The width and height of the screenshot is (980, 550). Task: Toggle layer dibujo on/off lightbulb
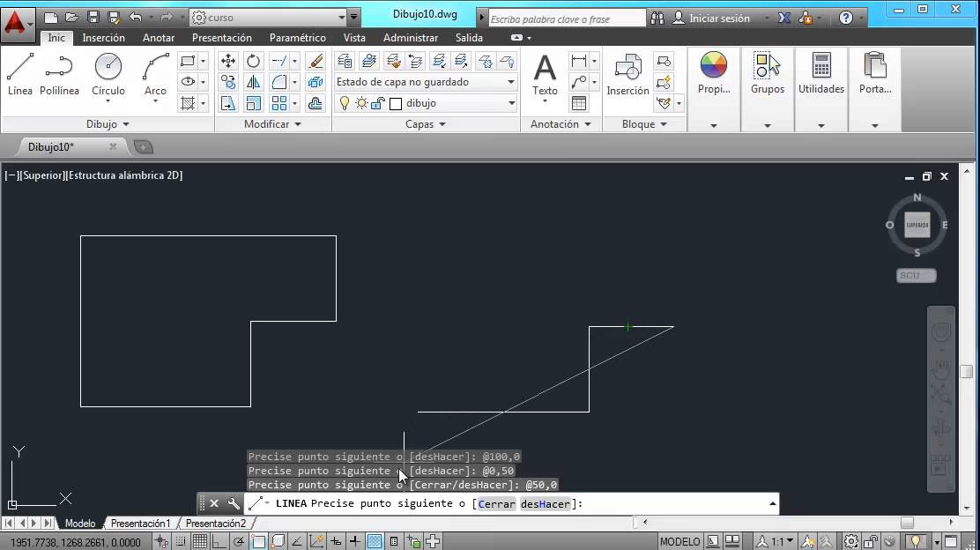[x=345, y=103]
